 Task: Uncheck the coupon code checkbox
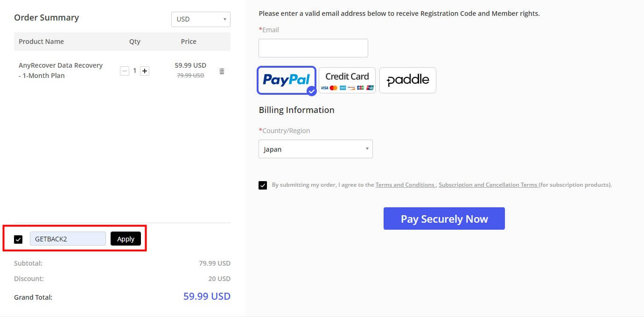point(18,239)
